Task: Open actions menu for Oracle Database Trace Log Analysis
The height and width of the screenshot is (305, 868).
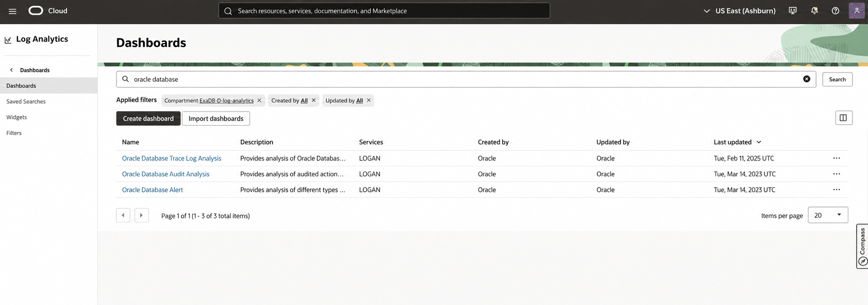Action: click(x=836, y=158)
